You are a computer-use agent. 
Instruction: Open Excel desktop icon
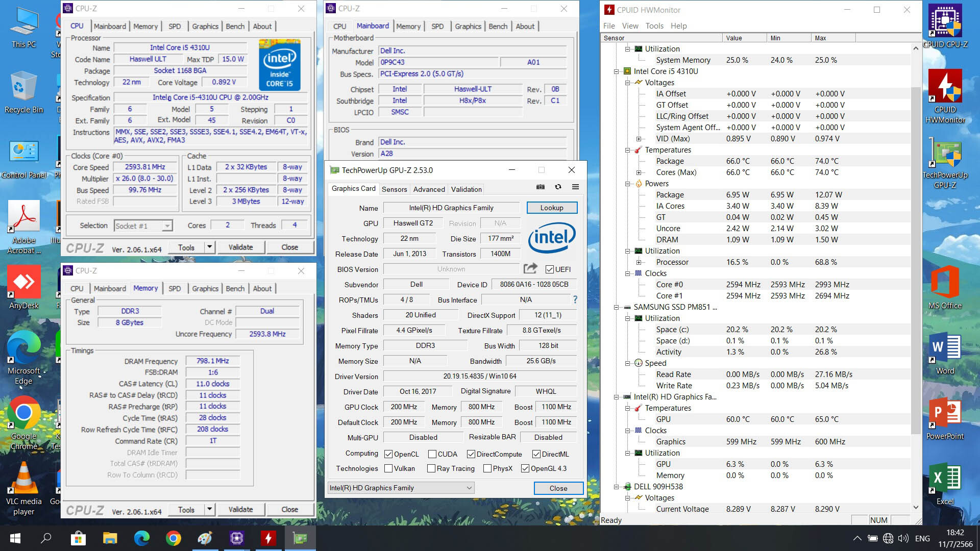click(945, 484)
